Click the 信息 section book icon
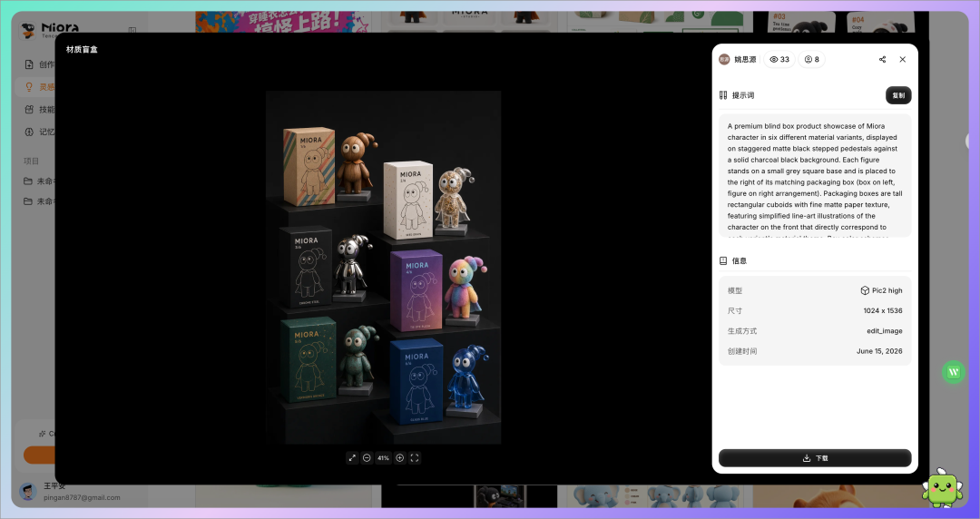 pyautogui.click(x=723, y=260)
